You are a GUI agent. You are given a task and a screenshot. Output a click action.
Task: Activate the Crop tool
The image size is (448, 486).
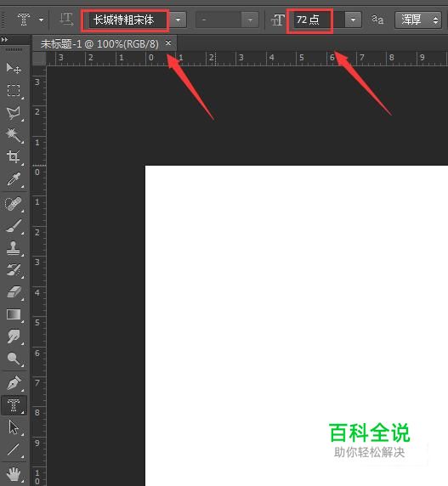14,157
